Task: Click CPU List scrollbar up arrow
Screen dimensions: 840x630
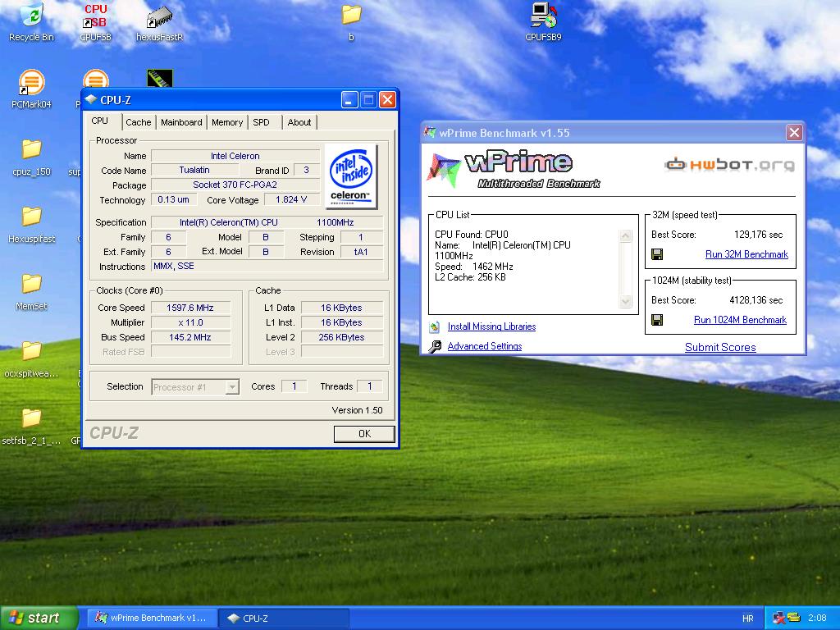Action: coord(625,235)
